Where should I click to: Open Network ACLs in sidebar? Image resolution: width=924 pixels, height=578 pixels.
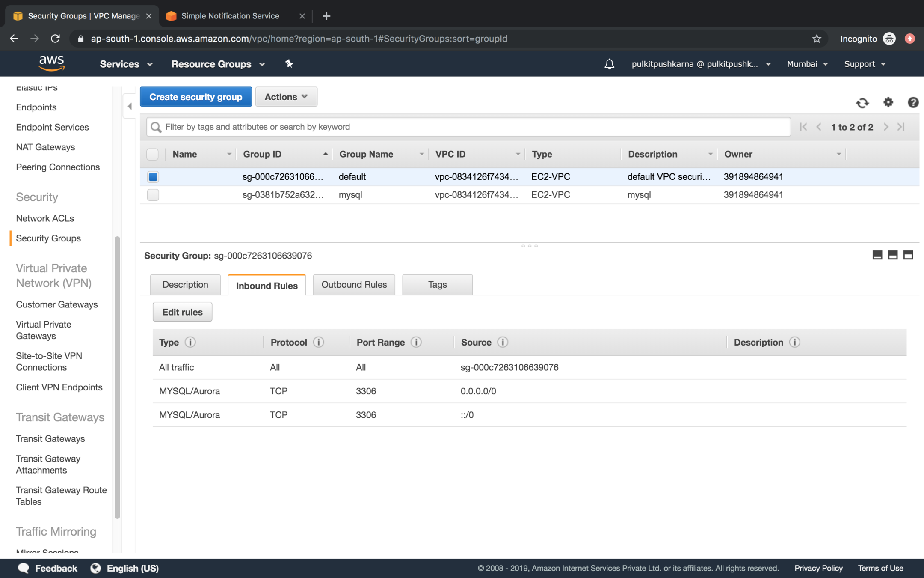[45, 218]
